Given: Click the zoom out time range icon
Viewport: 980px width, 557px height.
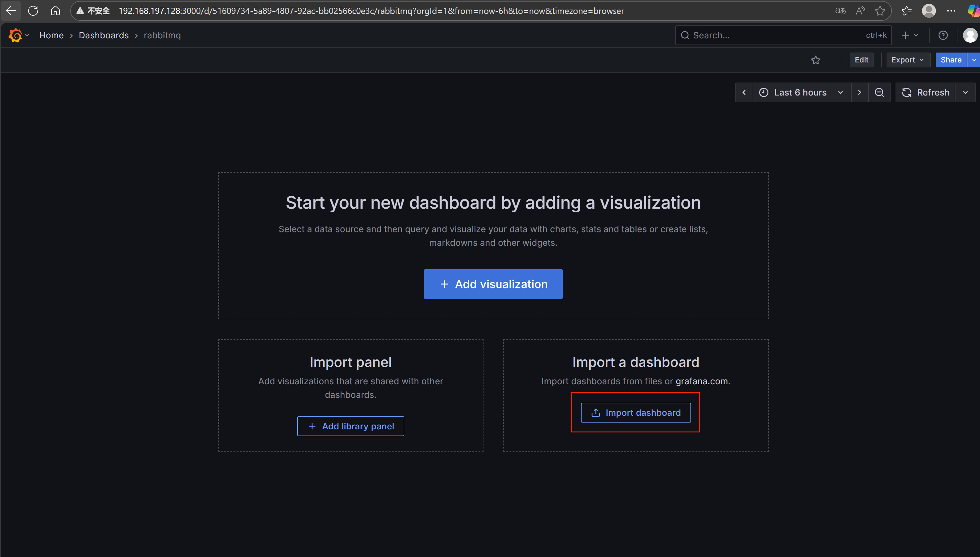Looking at the screenshot, I should 879,93.
